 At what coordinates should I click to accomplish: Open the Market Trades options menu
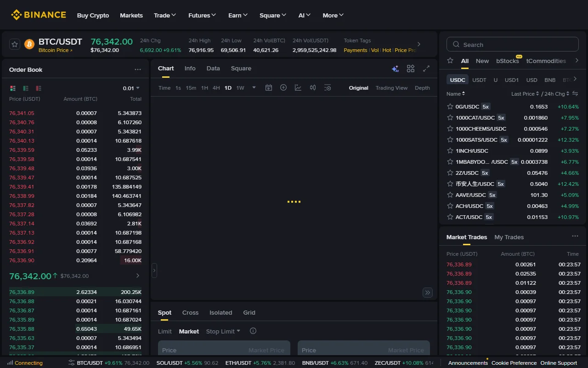pos(575,236)
